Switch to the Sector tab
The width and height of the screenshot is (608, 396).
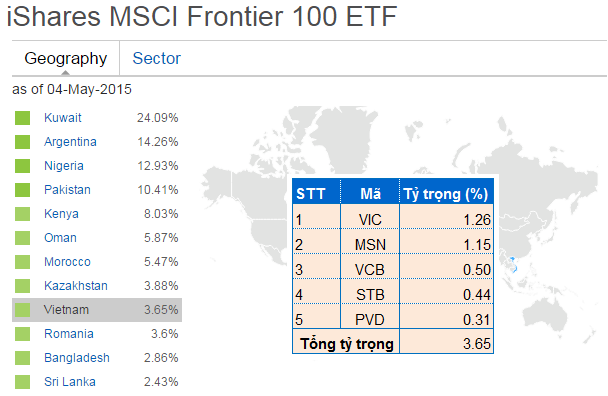tap(156, 59)
